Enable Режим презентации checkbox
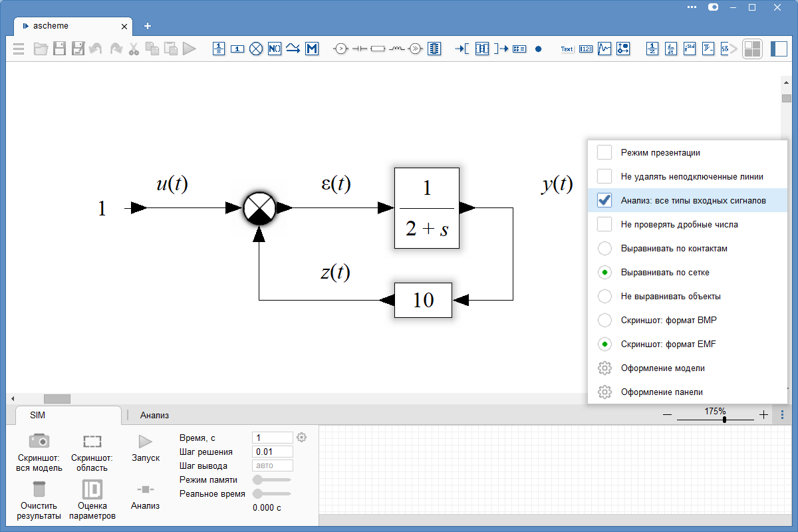 604,152
